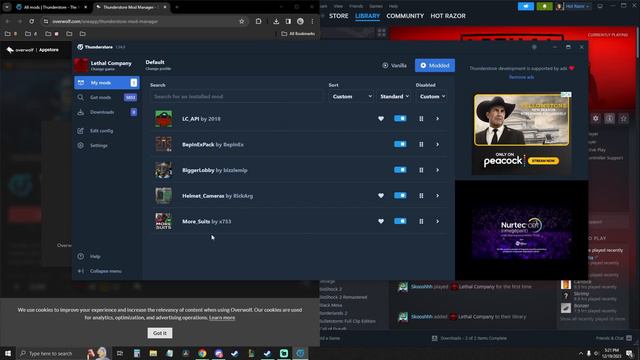Click Chrome downloads icon
This screenshot has width=640, height=360.
276,21
